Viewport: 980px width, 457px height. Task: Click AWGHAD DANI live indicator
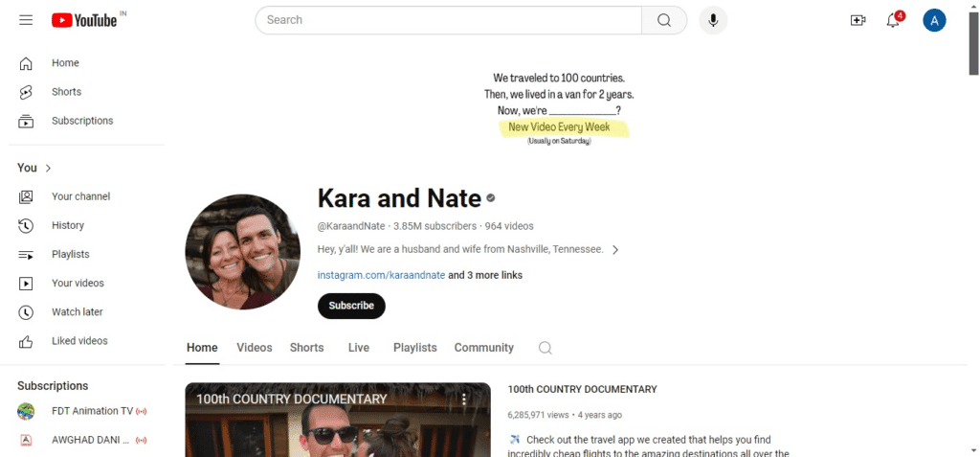click(142, 440)
